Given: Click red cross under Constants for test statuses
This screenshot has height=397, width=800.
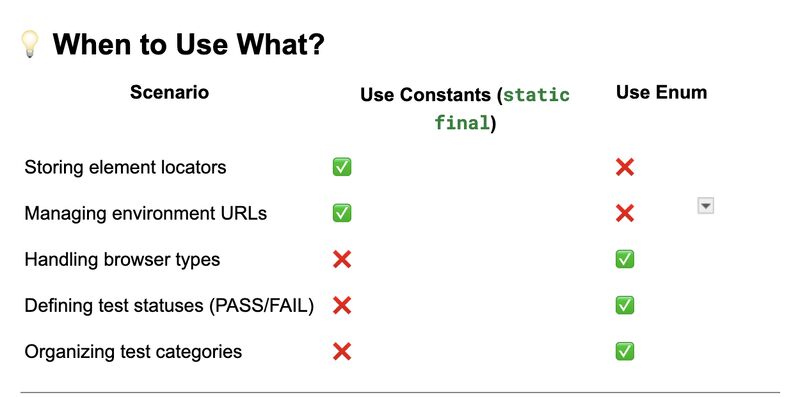Looking at the screenshot, I should tap(342, 305).
